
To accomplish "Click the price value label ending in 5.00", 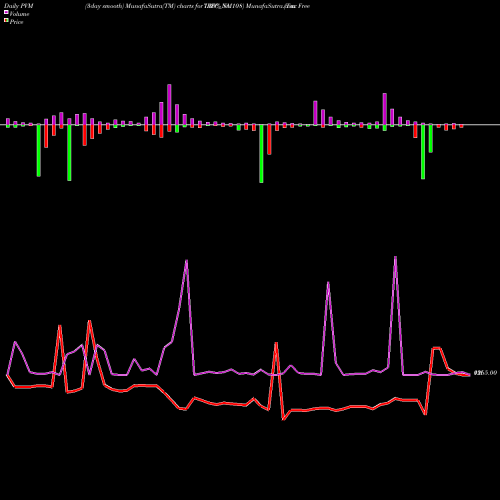I will [485, 373].
